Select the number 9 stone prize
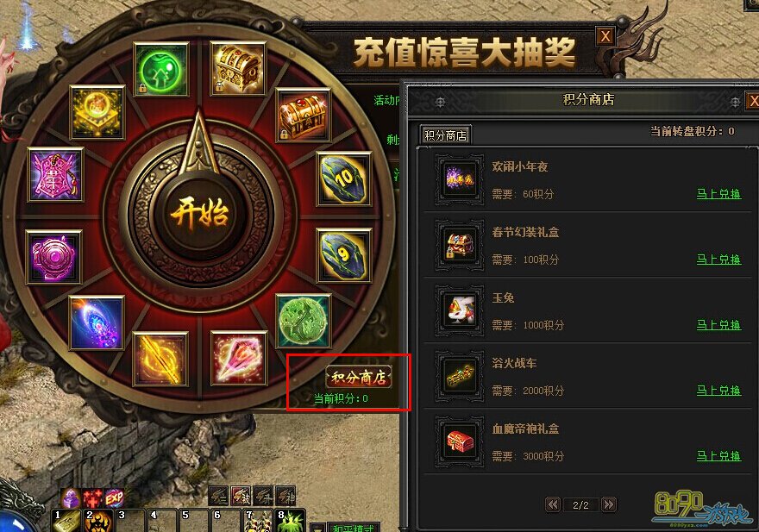The height and width of the screenshot is (532, 759). [x=343, y=255]
